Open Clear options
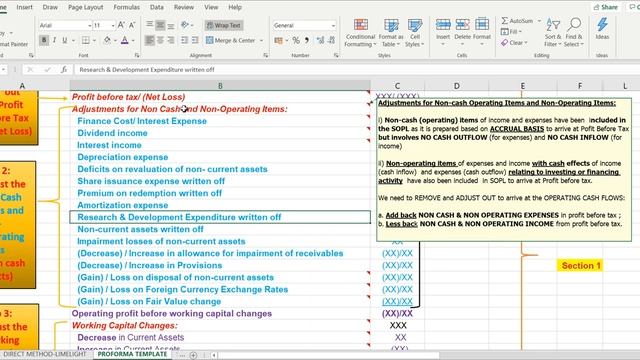Screen dimensions: 640x360 pyautogui.click(x=514, y=42)
